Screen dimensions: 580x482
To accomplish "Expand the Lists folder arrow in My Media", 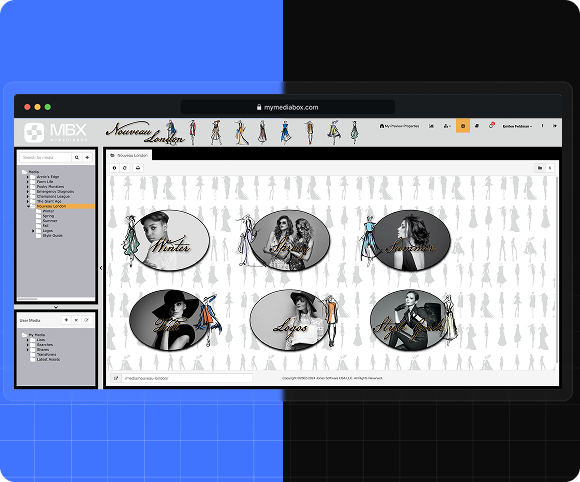I will click(x=27, y=340).
